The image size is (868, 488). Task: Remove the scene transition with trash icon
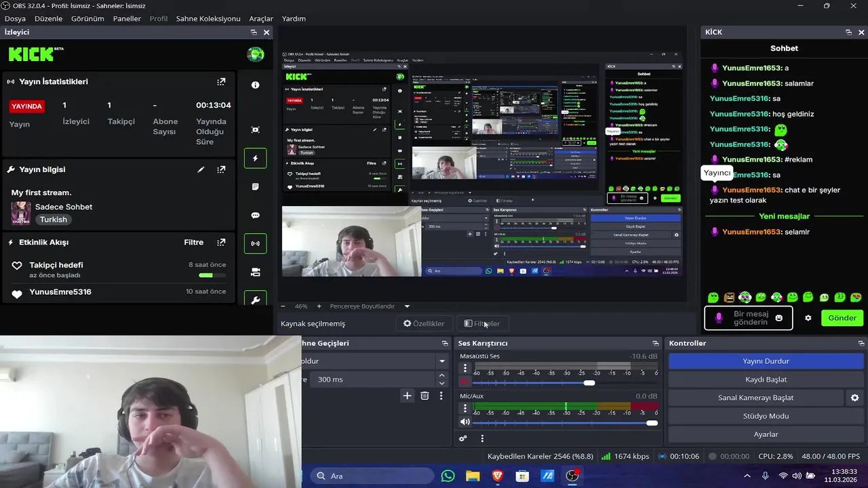click(x=425, y=396)
